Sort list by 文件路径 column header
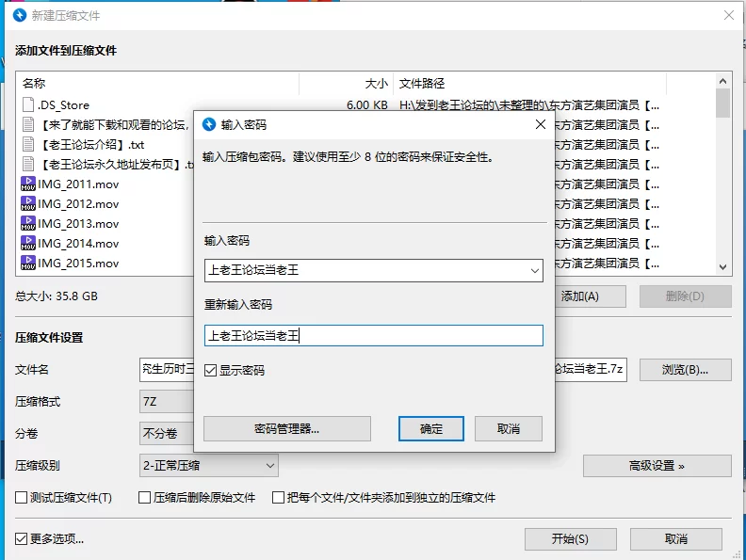The height and width of the screenshot is (560, 746). pos(529,84)
